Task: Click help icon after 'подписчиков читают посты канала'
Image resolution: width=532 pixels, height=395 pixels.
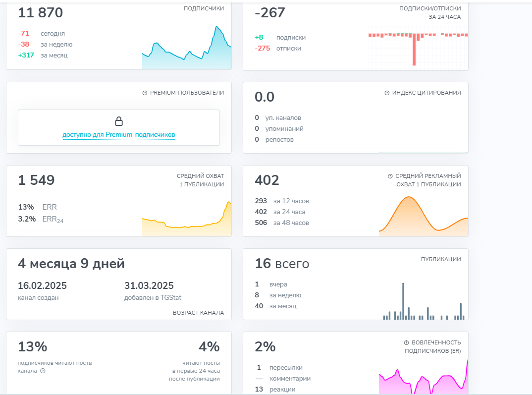Action: (x=43, y=371)
